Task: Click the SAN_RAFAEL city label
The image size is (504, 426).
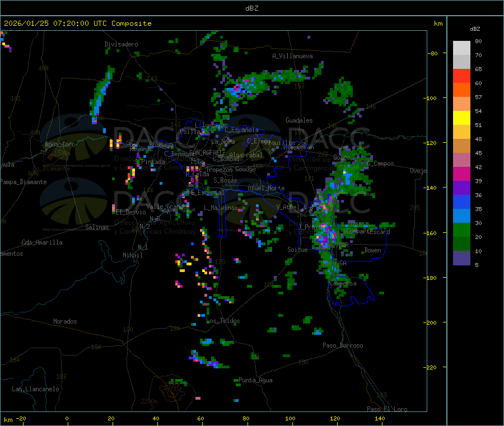Action: 206,152
